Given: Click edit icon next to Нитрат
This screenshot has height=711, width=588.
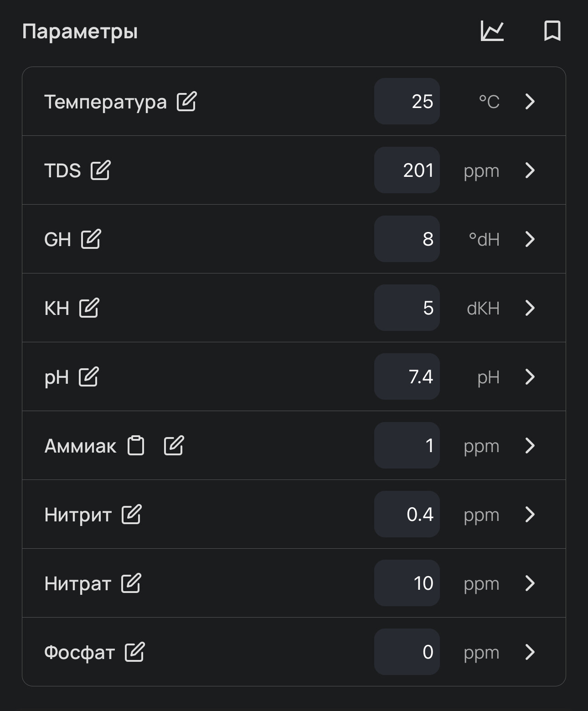Looking at the screenshot, I should [131, 583].
